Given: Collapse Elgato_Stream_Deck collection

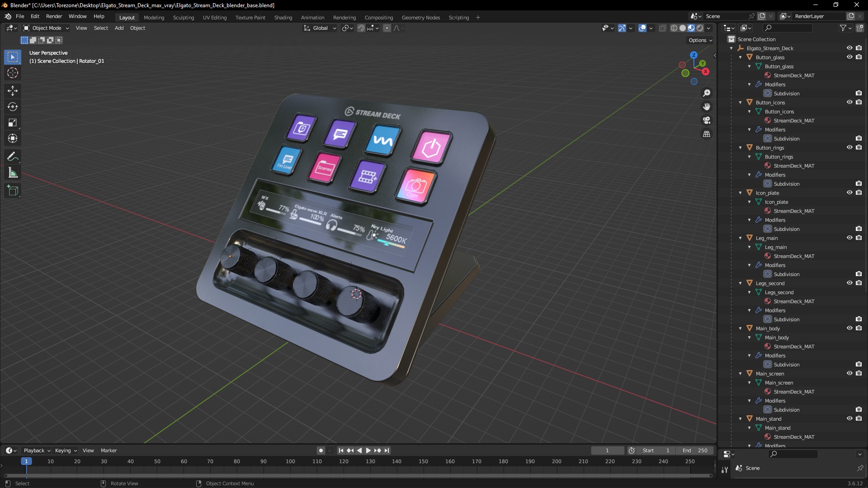Looking at the screenshot, I should pyautogui.click(x=731, y=48).
